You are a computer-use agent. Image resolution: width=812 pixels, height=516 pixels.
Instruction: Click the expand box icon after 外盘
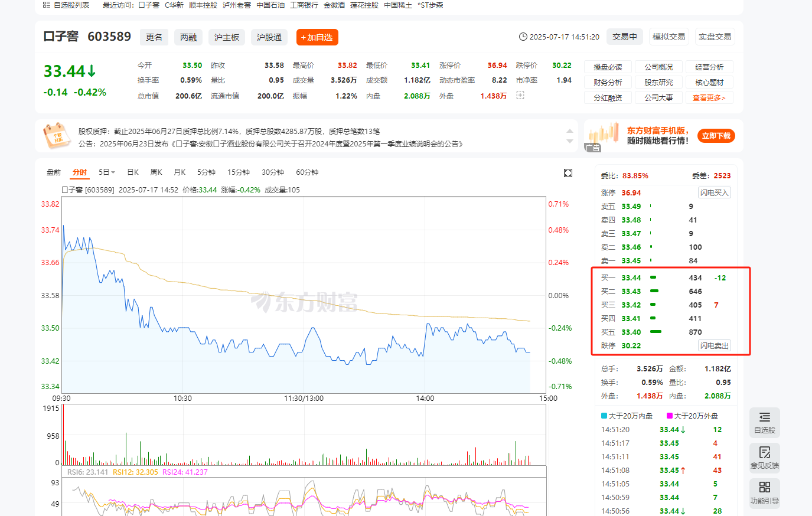pos(520,95)
